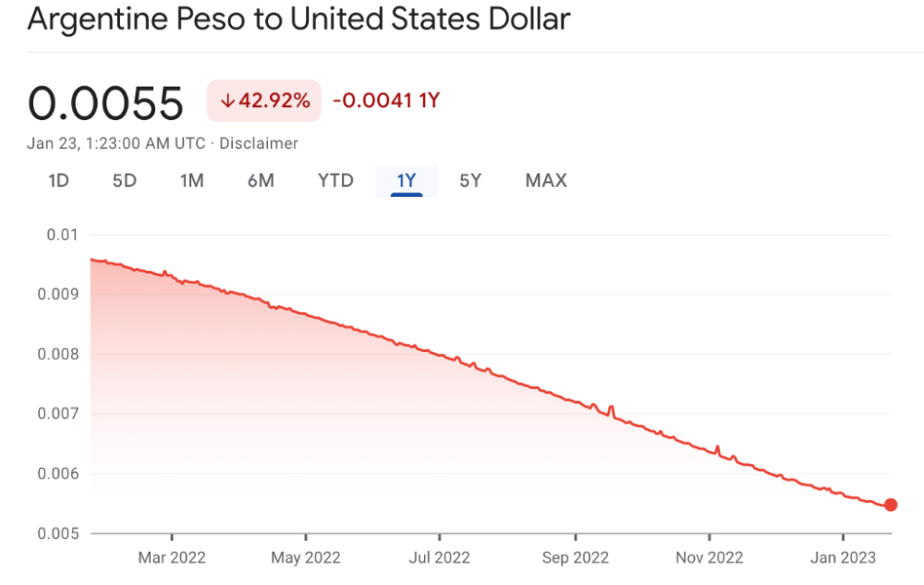Open the 1M range tab
The image size is (924, 585).
(x=191, y=181)
